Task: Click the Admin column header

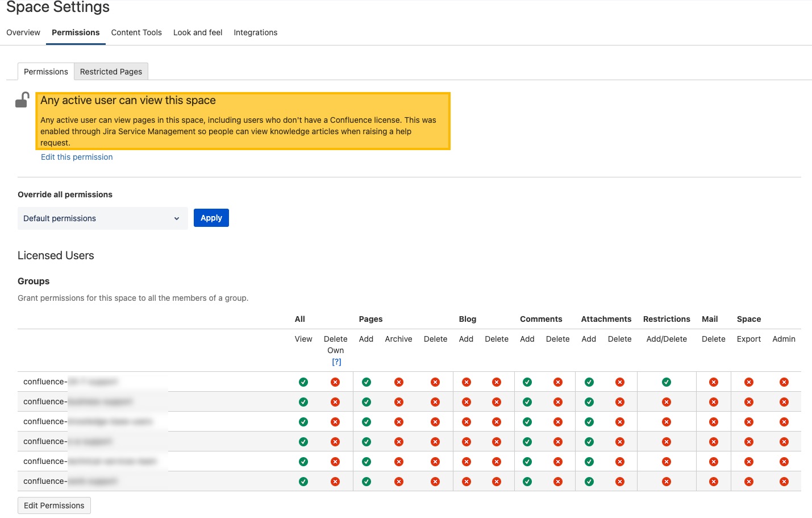Action: click(x=784, y=339)
